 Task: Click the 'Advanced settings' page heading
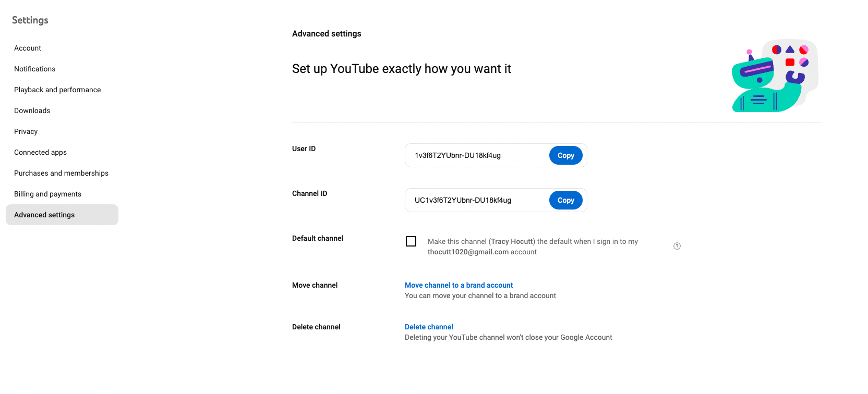(x=327, y=33)
